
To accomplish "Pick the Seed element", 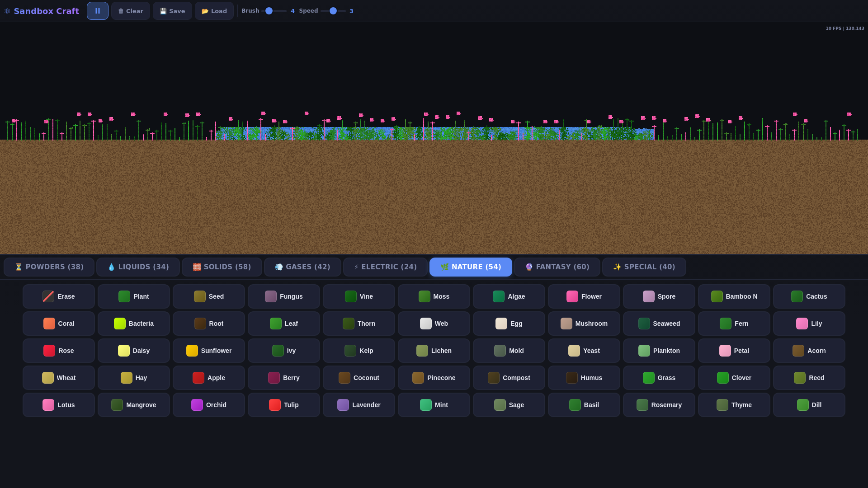I will (209, 296).
